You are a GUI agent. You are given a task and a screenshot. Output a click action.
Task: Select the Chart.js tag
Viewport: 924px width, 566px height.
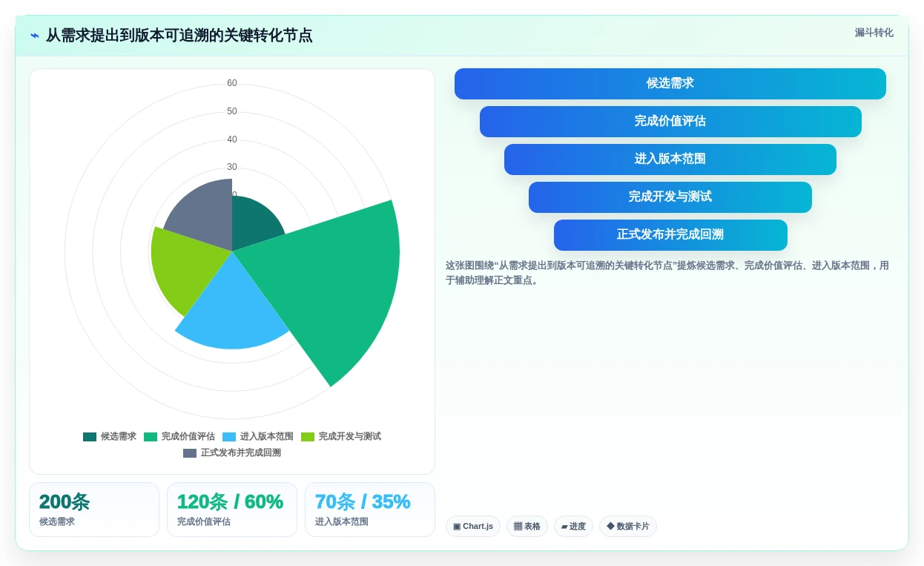click(473, 527)
